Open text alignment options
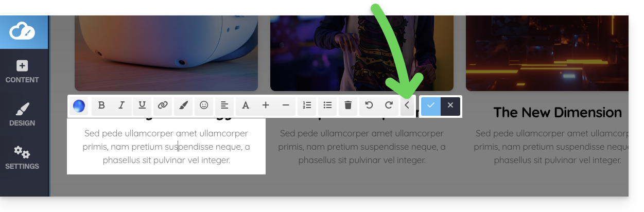This screenshot has height=212, width=644. [224, 105]
